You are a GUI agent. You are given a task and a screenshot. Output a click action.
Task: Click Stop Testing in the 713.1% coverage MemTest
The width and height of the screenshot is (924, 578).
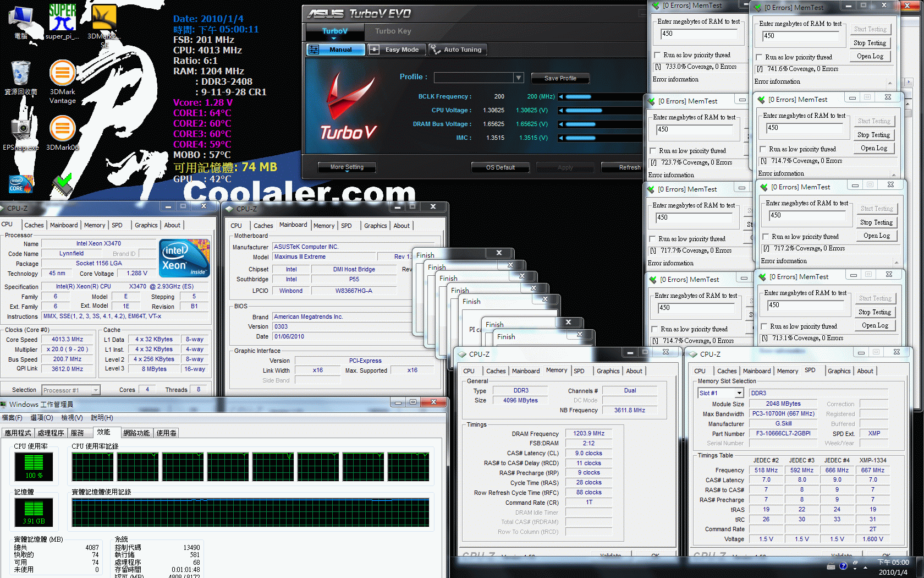click(875, 312)
